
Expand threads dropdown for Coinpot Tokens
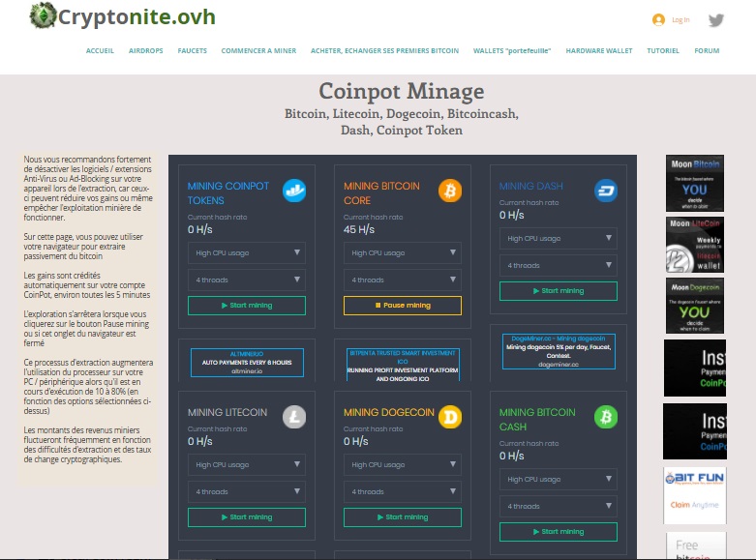[247, 280]
